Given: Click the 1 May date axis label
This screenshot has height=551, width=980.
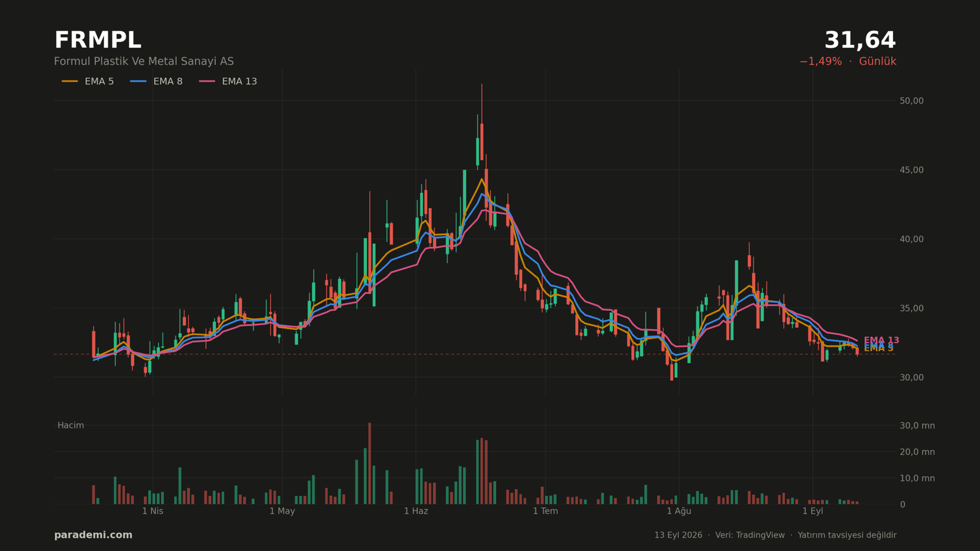Looking at the screenshot, I should (282, 511).
